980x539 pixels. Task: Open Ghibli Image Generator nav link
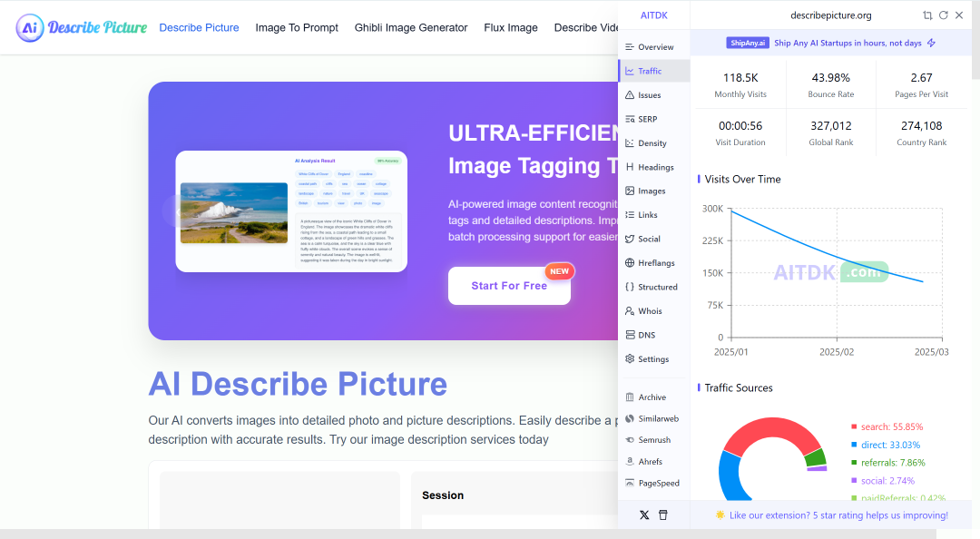pos(411,27)
